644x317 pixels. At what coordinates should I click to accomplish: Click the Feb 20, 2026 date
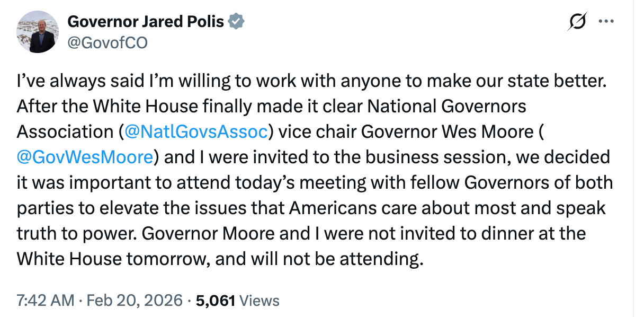[x=135, y=301]
